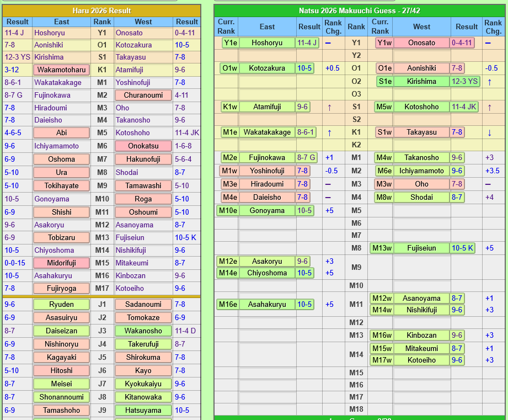This screenshot has height=420, width=508.
Task: Click the Haru 2026 Result header
Action: point(101,10)
